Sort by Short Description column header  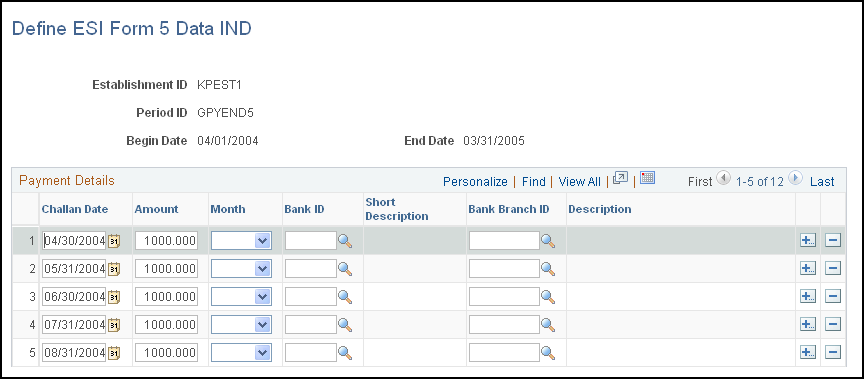(x=397, y=209)
